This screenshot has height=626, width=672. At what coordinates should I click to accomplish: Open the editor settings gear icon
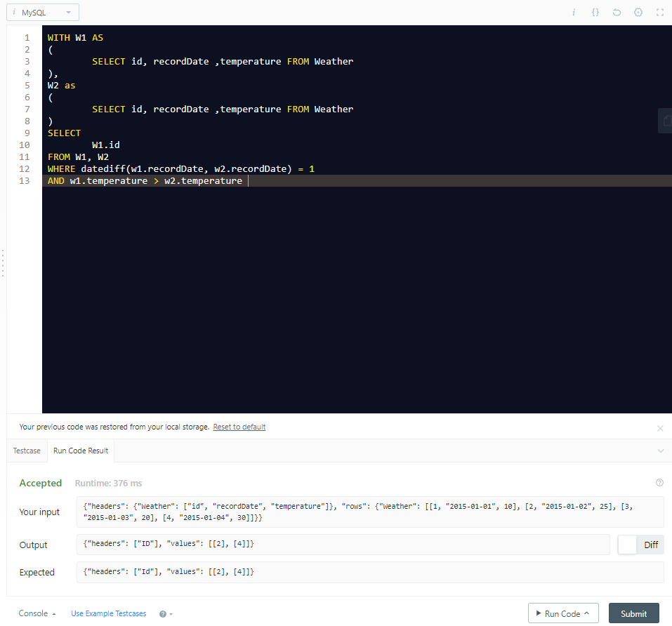click(638, 13)
